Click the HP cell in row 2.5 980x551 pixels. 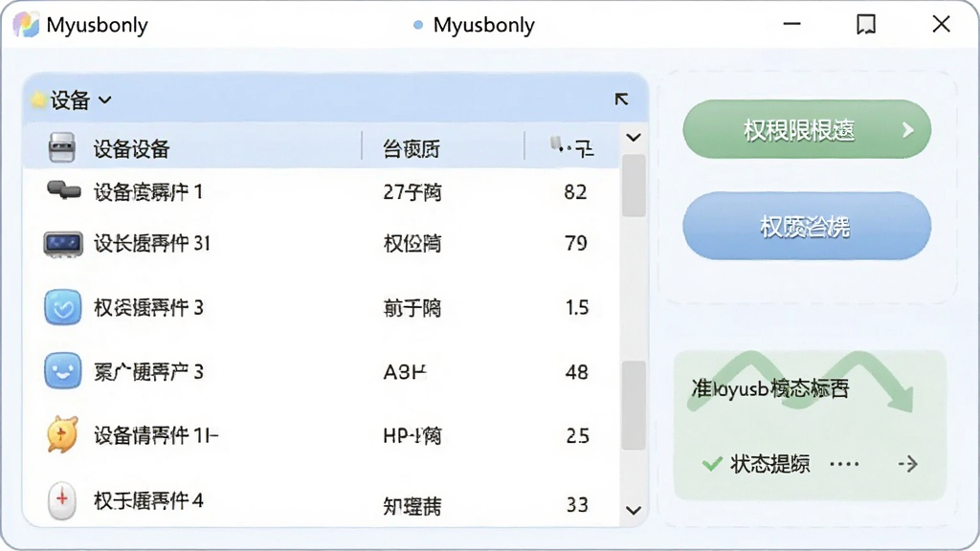click(412, 435)
